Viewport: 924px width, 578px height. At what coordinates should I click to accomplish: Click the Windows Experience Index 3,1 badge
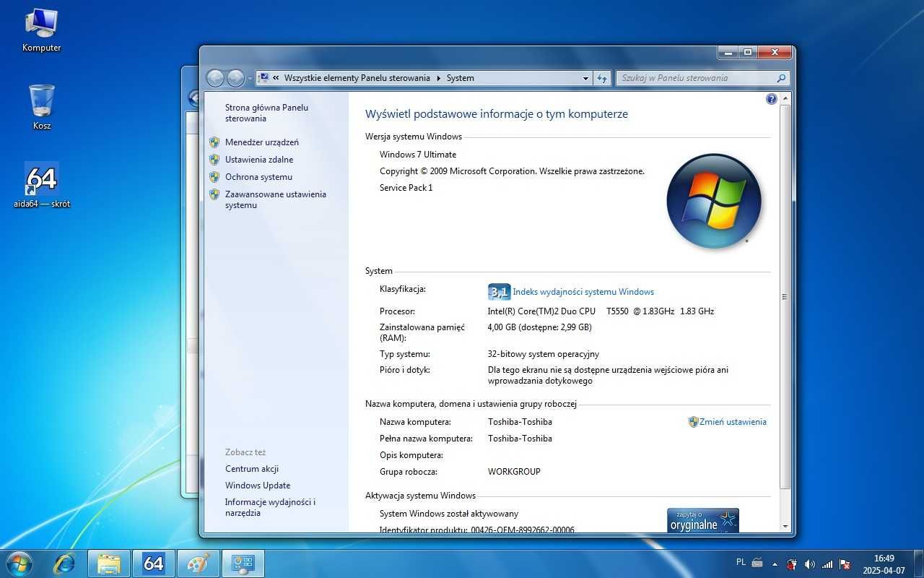(x=499, y=292)
